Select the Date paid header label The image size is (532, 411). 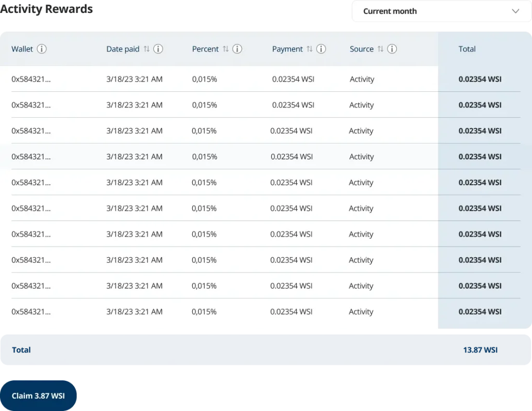point(123,49)
